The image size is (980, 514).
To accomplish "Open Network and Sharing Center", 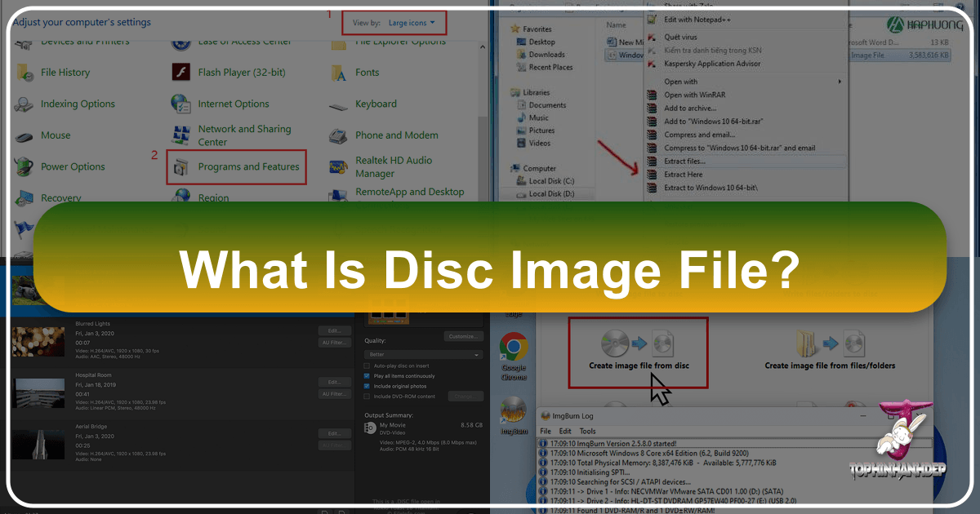I will (x=244, y=135).
